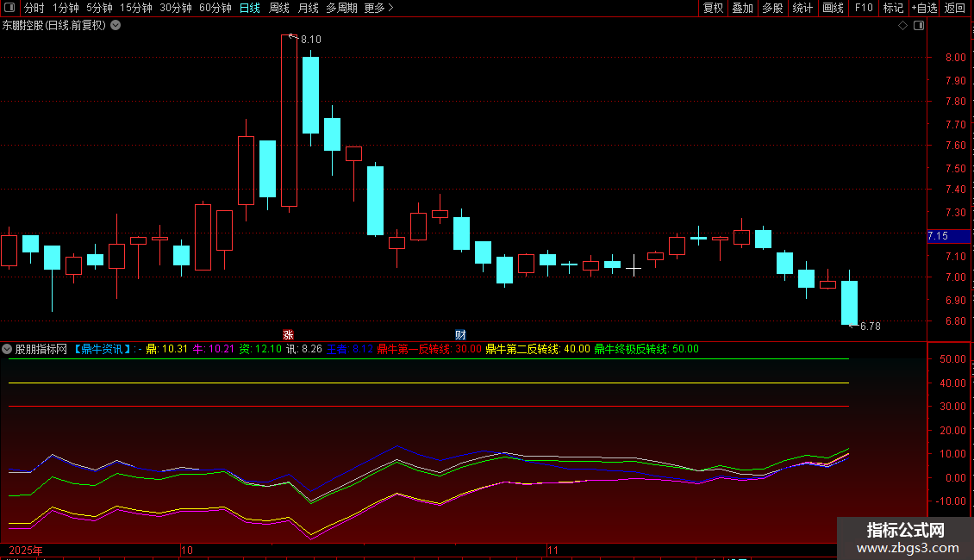Screen dimensions: 974x560
Task: Select the 60分钟 period tab
Action: [215, 8]
